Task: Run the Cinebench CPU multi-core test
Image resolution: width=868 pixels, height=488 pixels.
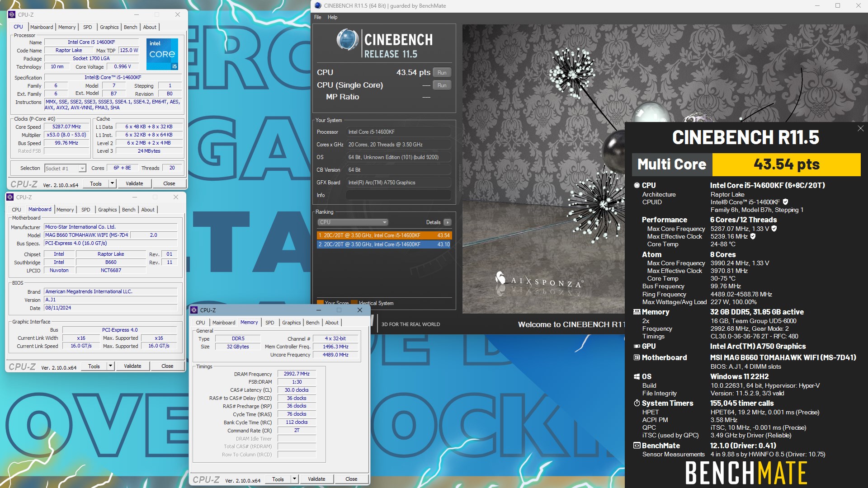Action: 442,73
